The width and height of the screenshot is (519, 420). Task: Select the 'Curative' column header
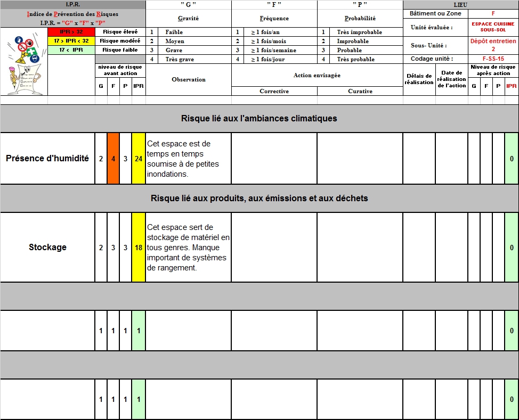[x=360, y=91]
